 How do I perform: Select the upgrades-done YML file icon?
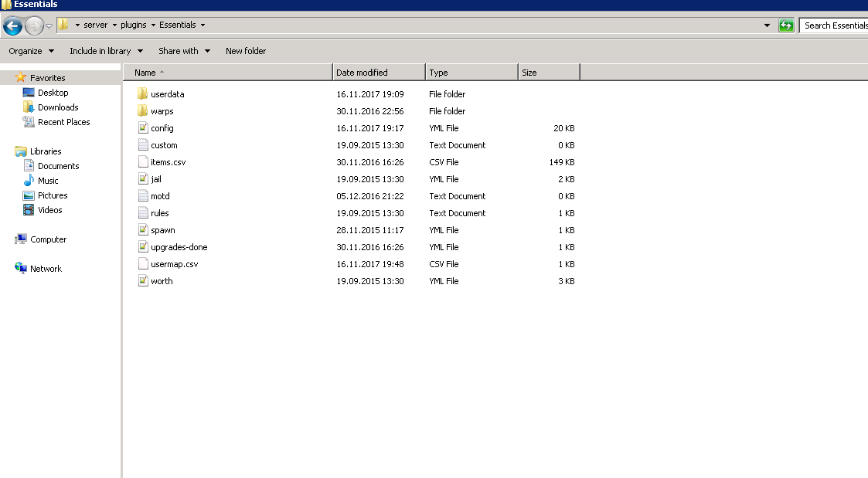click(x=143, y=247)
